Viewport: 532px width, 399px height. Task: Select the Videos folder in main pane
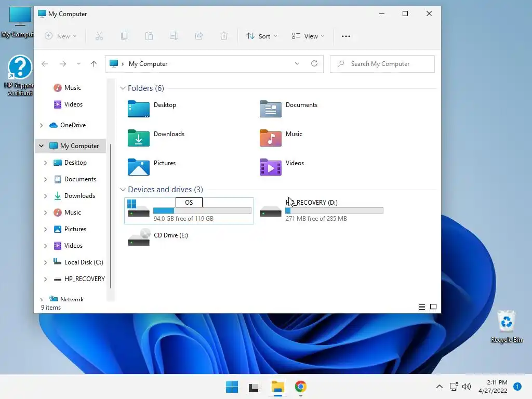tap(282, 167)
